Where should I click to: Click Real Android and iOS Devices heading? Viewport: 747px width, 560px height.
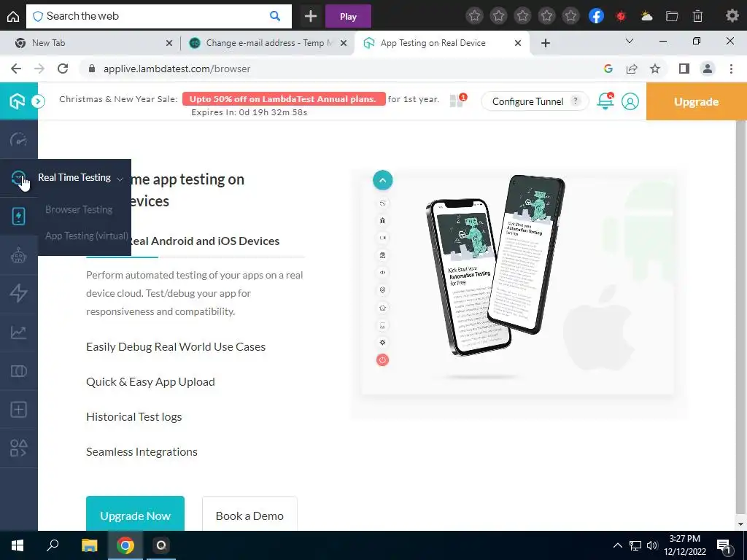tap(205, 241)
